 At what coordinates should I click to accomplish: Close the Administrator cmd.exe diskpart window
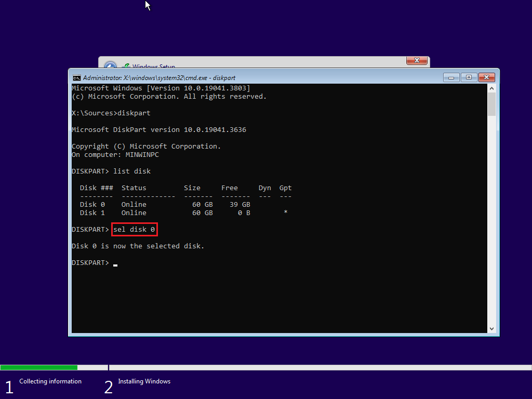[486, 78]
